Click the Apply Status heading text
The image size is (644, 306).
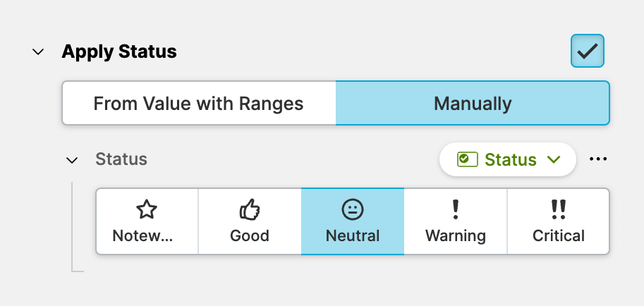point(119,51)
